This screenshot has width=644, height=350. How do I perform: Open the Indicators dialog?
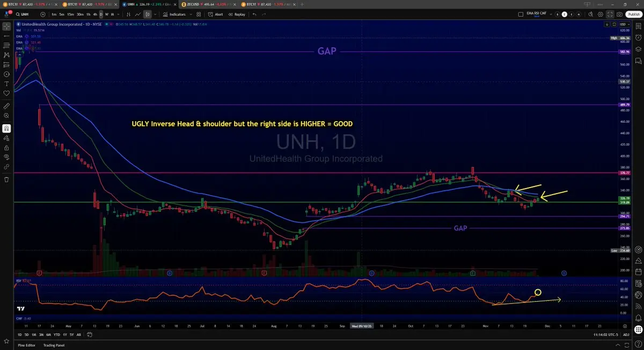tap(174, 14)
